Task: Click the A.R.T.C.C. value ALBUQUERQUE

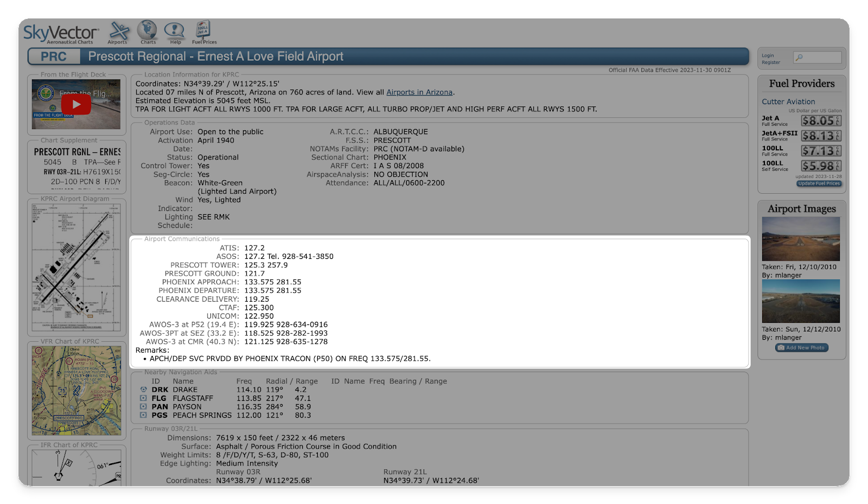Action: (400, 132)
